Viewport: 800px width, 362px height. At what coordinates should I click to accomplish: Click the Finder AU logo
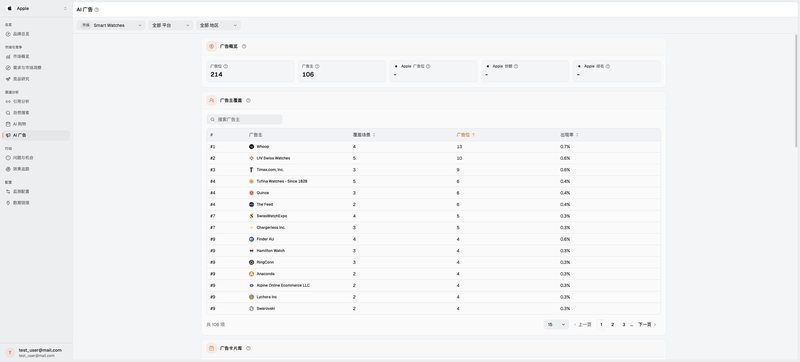(252, 239)
